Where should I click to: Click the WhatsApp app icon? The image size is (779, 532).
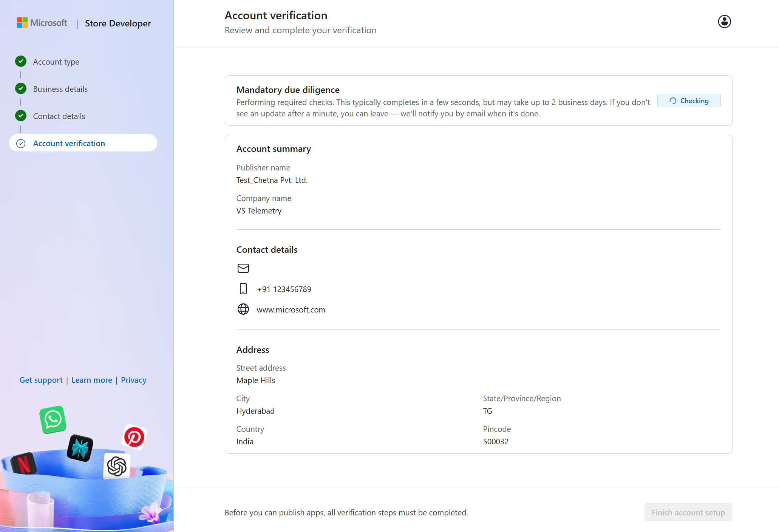pos(53,419)
